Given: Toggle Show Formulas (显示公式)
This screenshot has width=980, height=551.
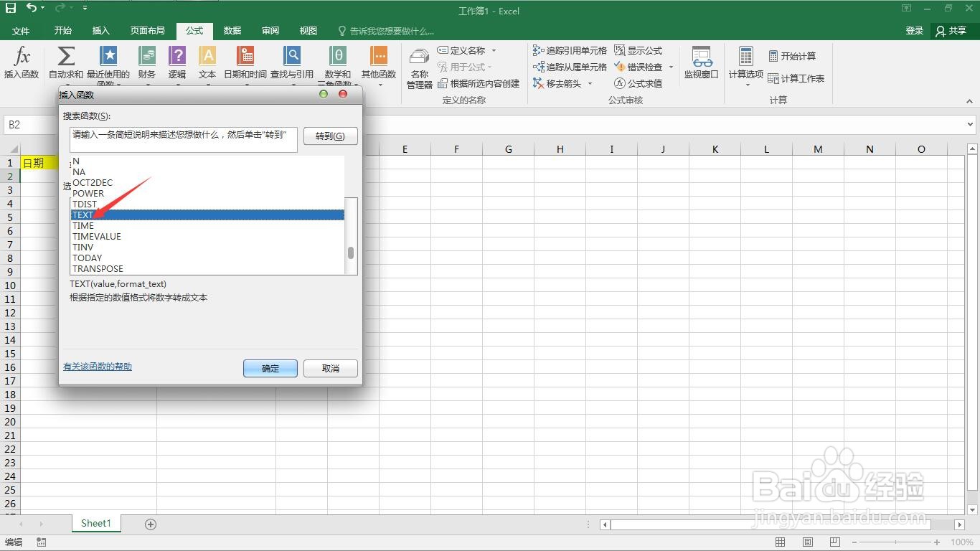Looking at the screenshot, I should 639,50.
